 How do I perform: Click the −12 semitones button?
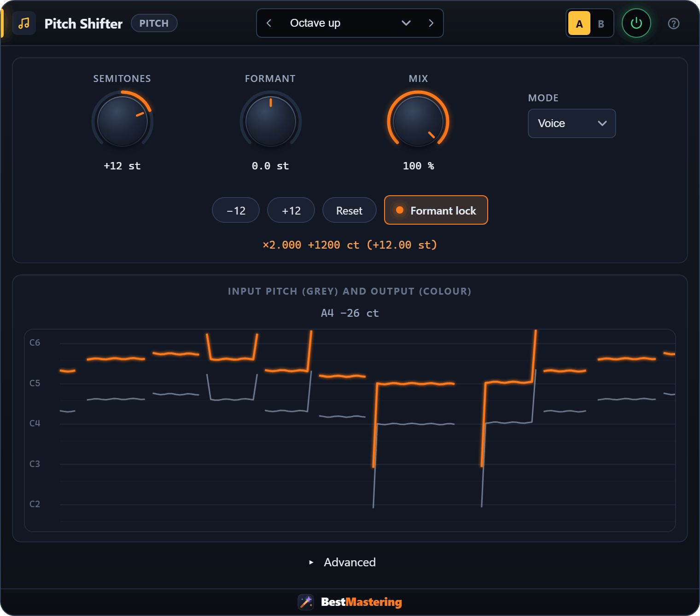tap(236, 210)
